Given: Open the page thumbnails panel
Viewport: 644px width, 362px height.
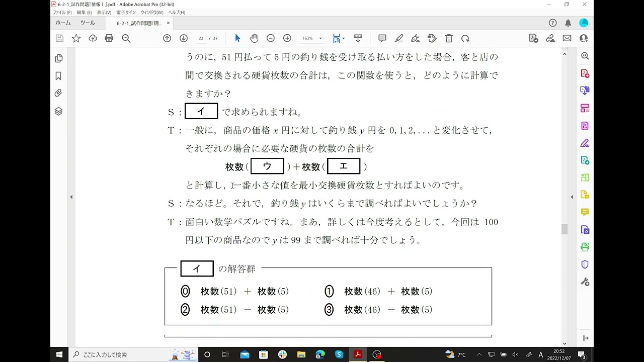Looking at the screenshot, I should pos(58,58).
